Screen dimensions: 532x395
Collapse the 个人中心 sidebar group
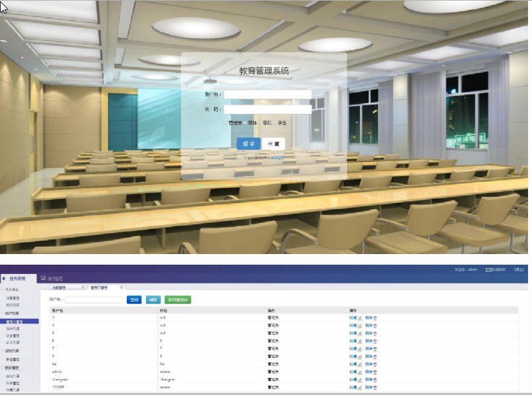pos(3,289)
